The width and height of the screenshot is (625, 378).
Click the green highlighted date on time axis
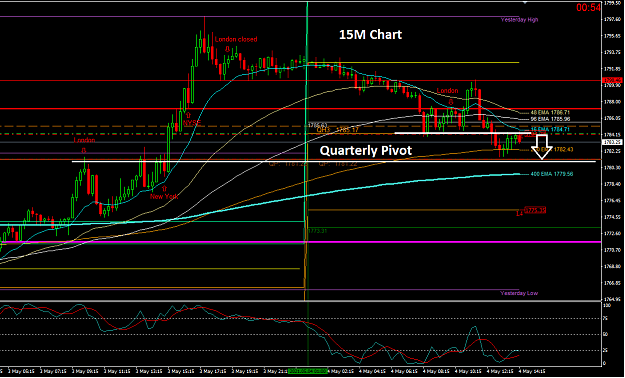point(308,371)
